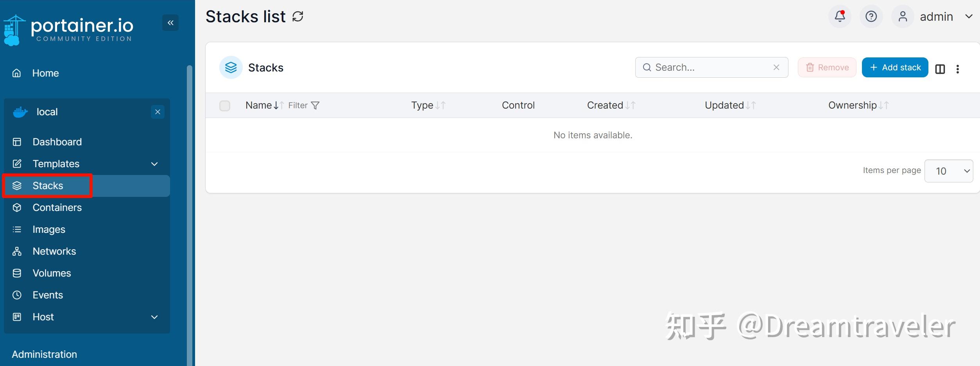Tick the select-all stacks checkbox
Screen dimensions: 980x366
225,105
